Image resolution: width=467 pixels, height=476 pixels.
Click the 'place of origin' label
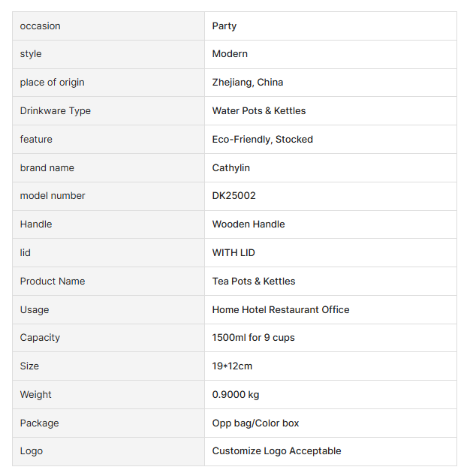coord(53,83)
